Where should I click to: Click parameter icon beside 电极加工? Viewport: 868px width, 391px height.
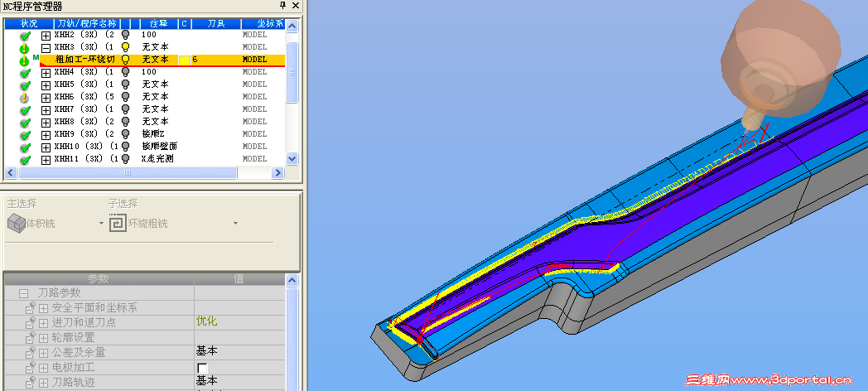click(30, 367)
